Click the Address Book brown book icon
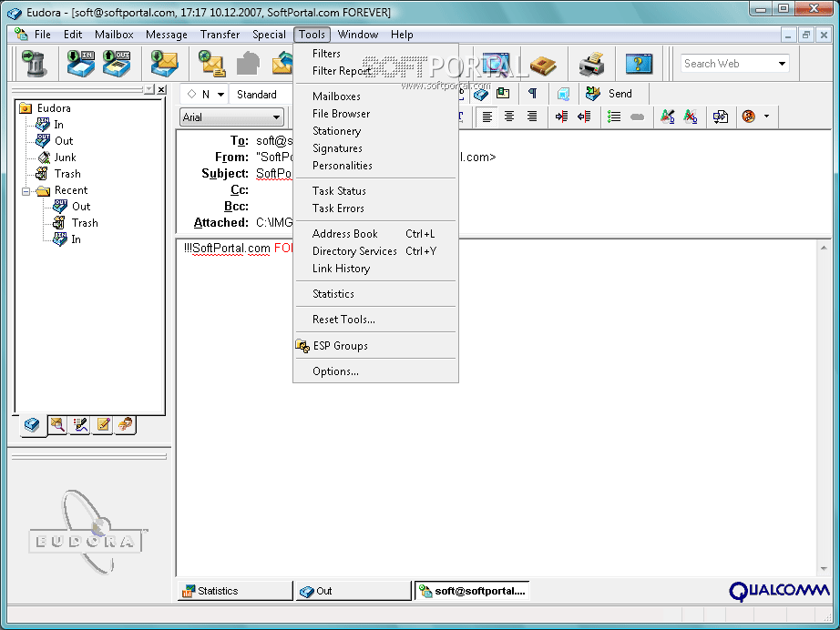840x630 pixels. point(543,66)
